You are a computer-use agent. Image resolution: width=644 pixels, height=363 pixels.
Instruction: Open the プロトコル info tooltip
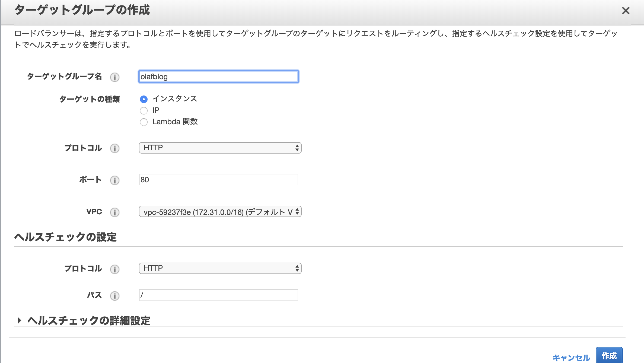[x=115, y=149]
